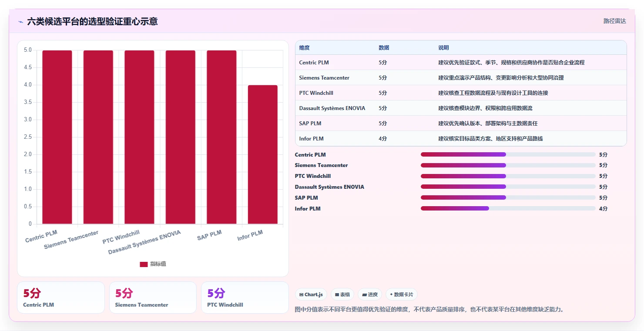Image resolution: width=644 pixels, height=331 pixels.
Task: Click the SAP PLM x-axis label
Action: coord(209,235)
